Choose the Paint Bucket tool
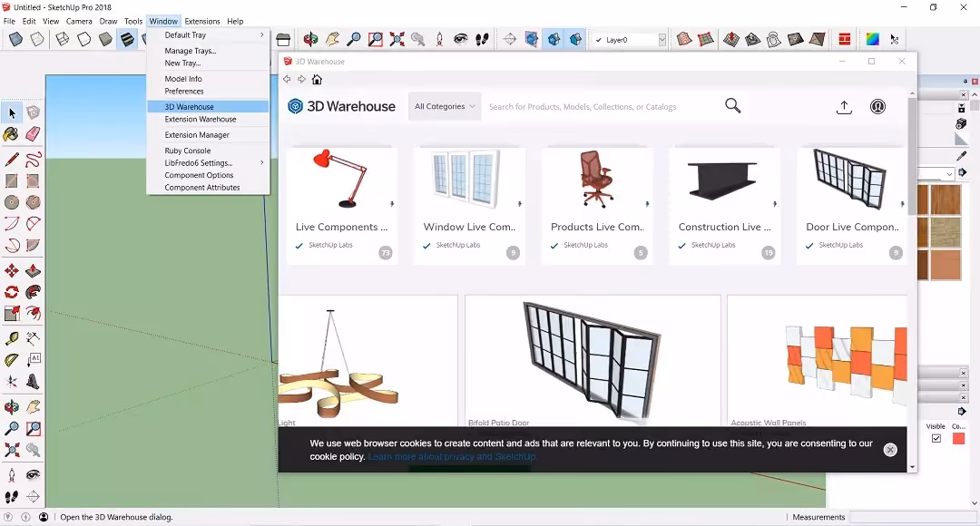 pos(12,134)
